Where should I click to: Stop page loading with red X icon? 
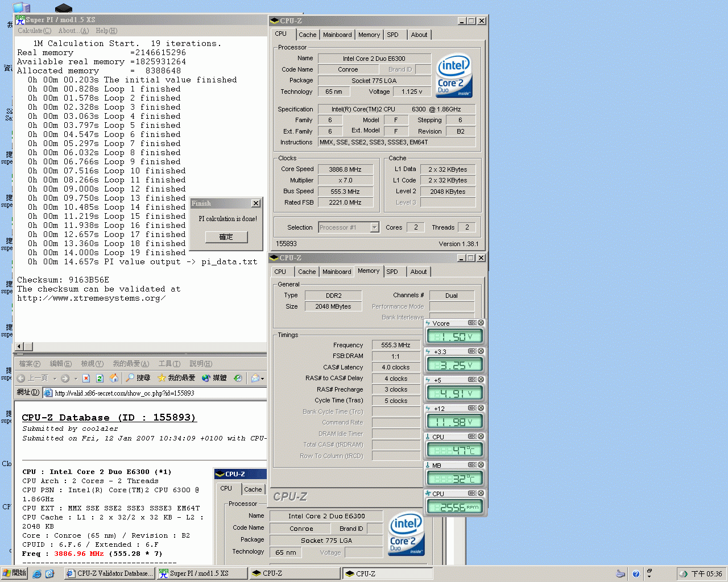click(86, 378)
